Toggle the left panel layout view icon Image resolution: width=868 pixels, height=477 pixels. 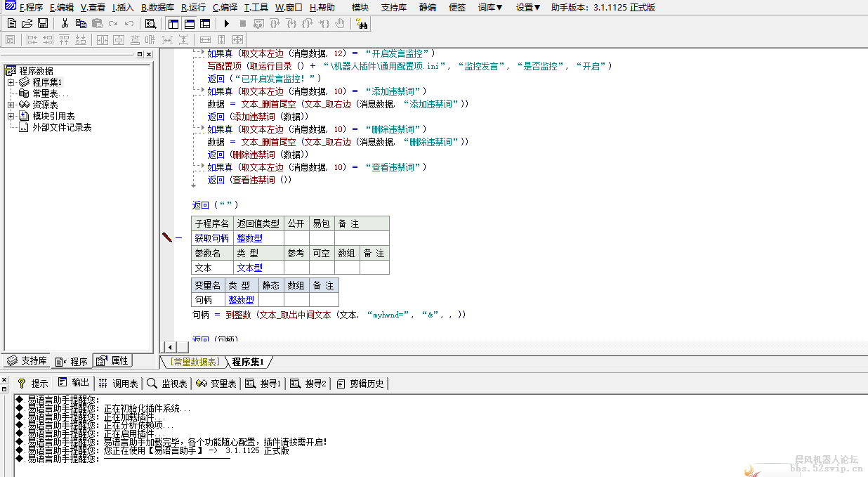(173, 23)
